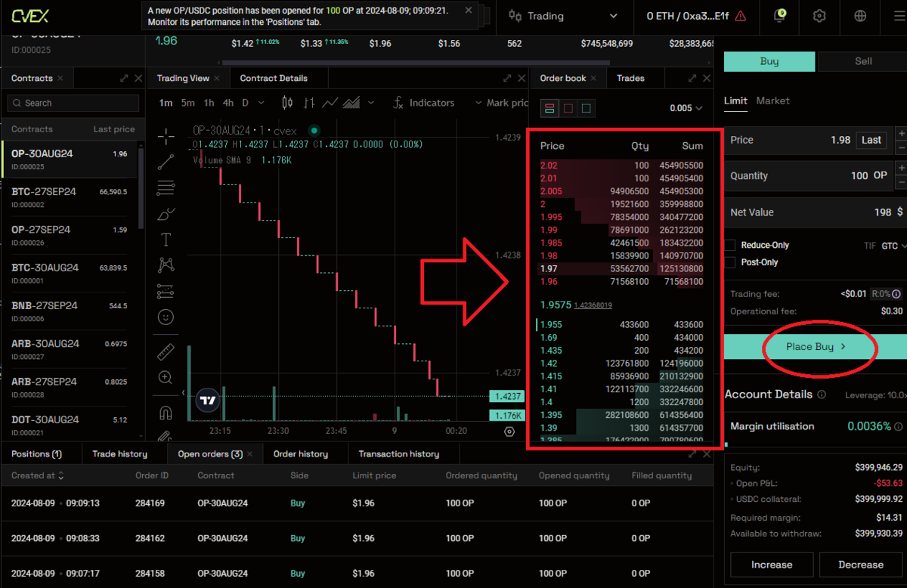Open the language globe menu

click(860, 16)
